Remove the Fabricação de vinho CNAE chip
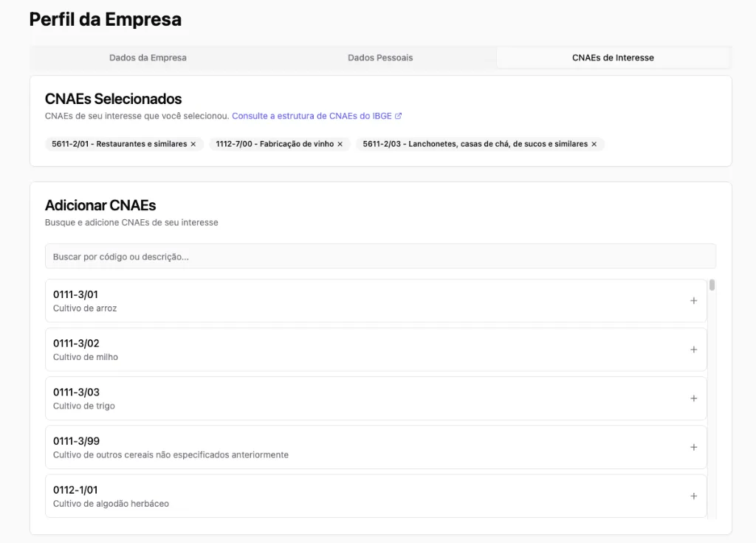This screenshot has width=756, height=543. coord(339,144)
